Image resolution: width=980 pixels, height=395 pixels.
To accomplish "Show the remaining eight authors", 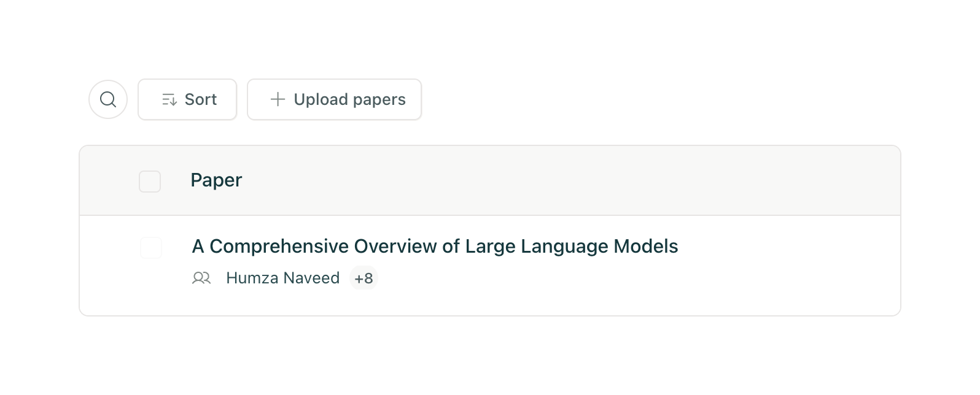I will tap(364, 278).
